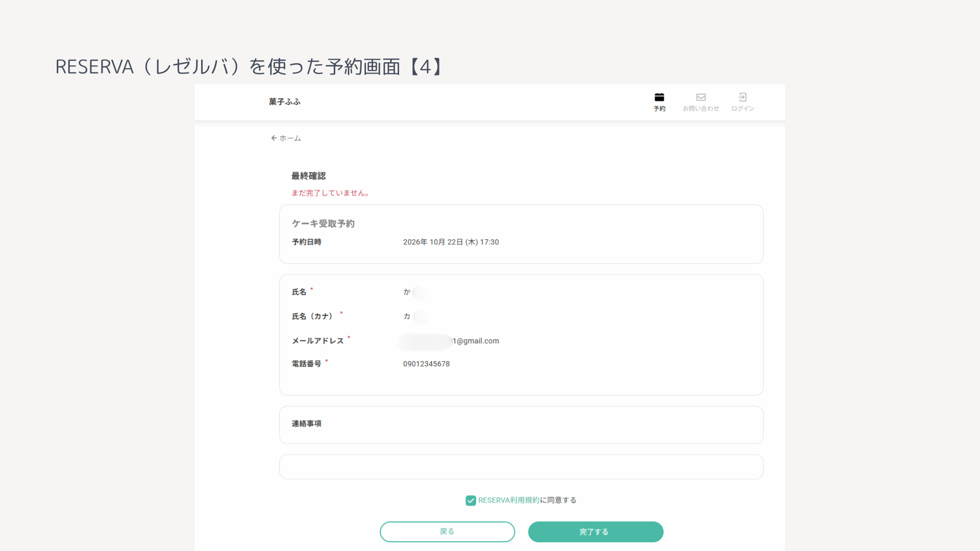Click the 予約日時 label
The image size is (980, 551).
306,242
